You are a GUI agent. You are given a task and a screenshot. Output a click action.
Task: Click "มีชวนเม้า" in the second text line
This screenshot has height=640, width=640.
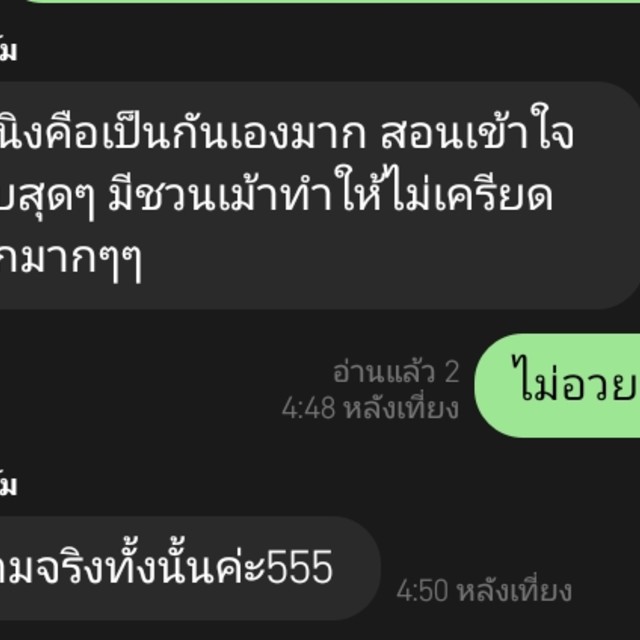click(x=190, y=191)
